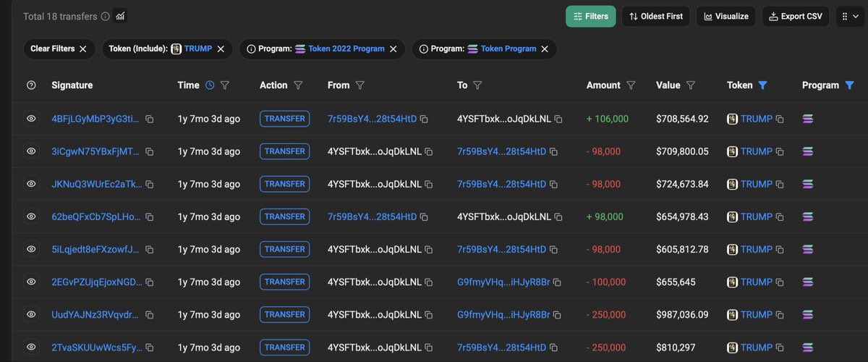Viewport: 868px width, 362px height.
Task: Click TRANSFER tag in the +98,000 row
Action: (284, 216)
